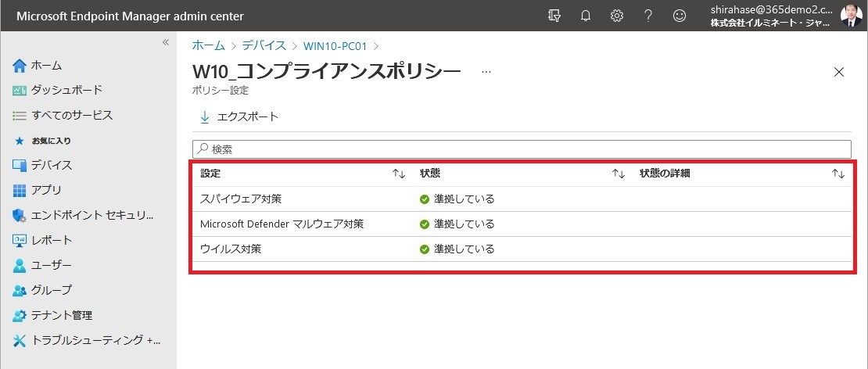Open the settings gear in header
The height and width of the screenshot is (369, 868).
click(617, 16)
